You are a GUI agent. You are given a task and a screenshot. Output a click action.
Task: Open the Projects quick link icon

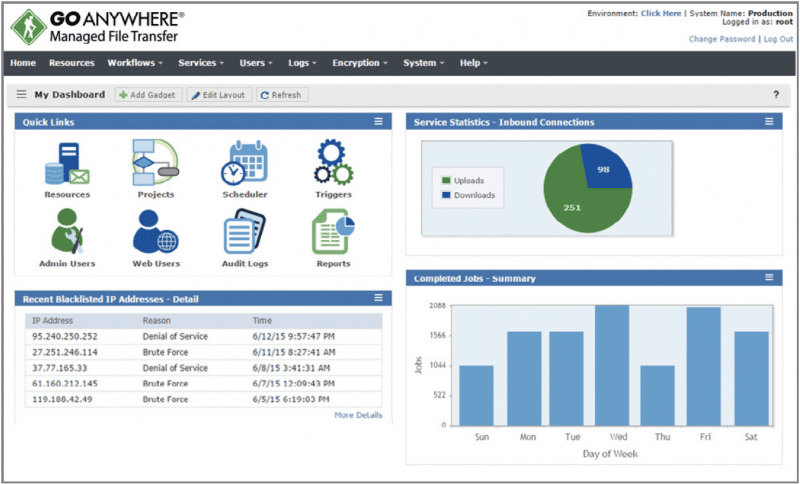pyautogui.click(x=155, y=163)
